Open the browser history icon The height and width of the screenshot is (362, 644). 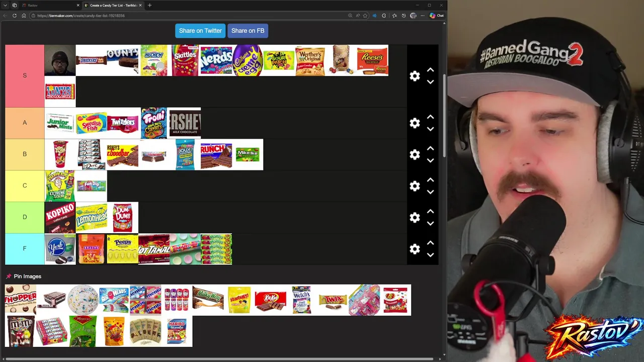(404, 16)
